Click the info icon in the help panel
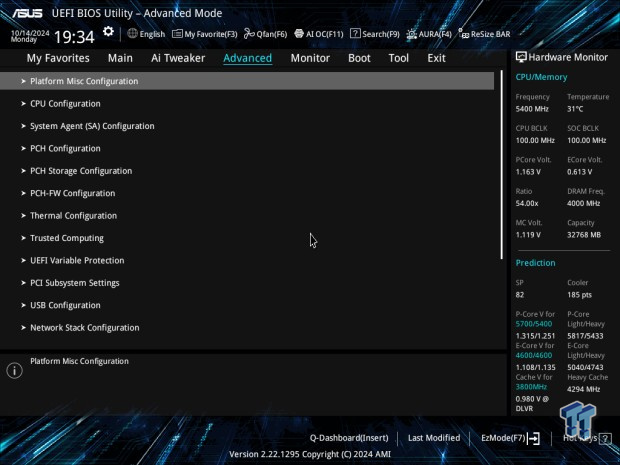 (x=14, y=371)
